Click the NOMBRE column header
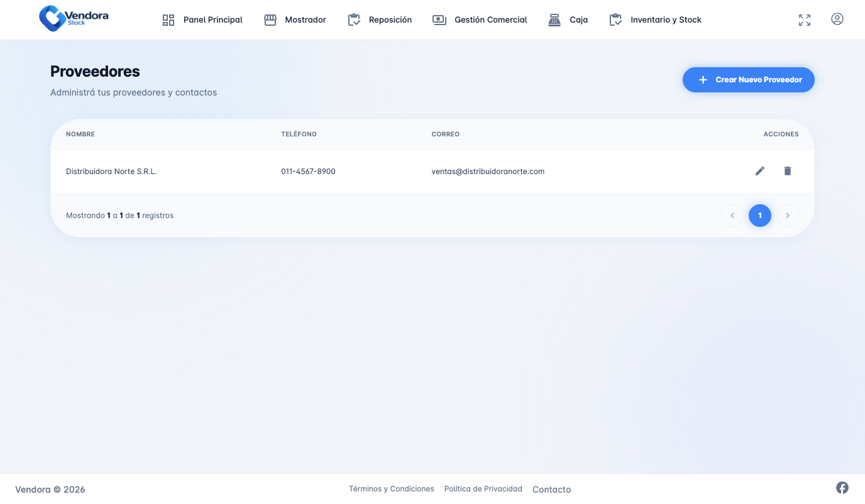Viewport: 865px width, 504px height. point(80,134)
